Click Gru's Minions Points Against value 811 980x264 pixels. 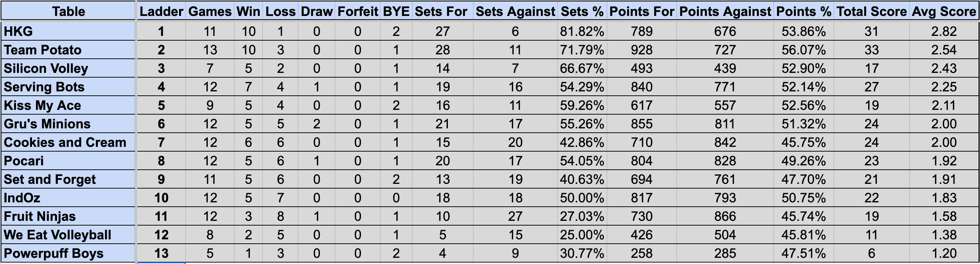[x=725, y=124]
